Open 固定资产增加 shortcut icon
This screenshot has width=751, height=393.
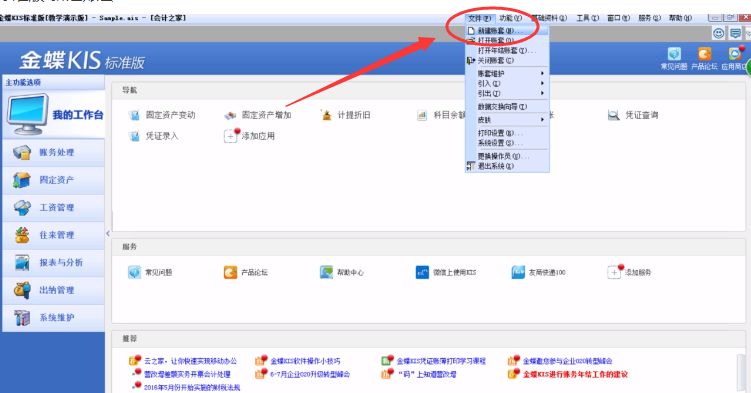tap(230, 115)
